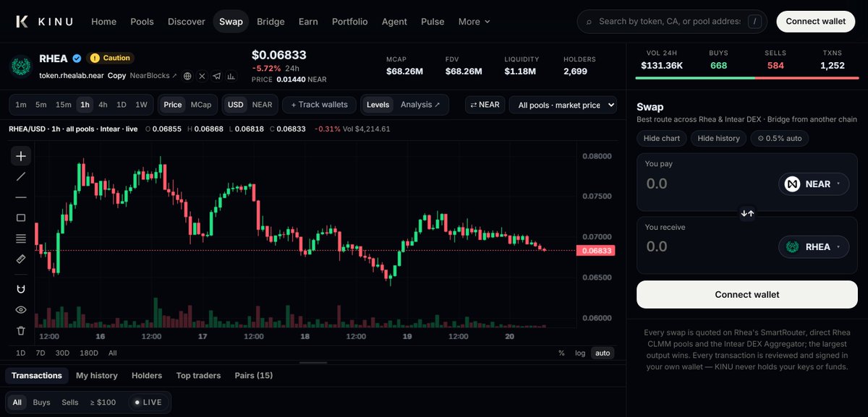Open the All pools market price dropdown
The image size is (868, 417).
pos(563,105)
